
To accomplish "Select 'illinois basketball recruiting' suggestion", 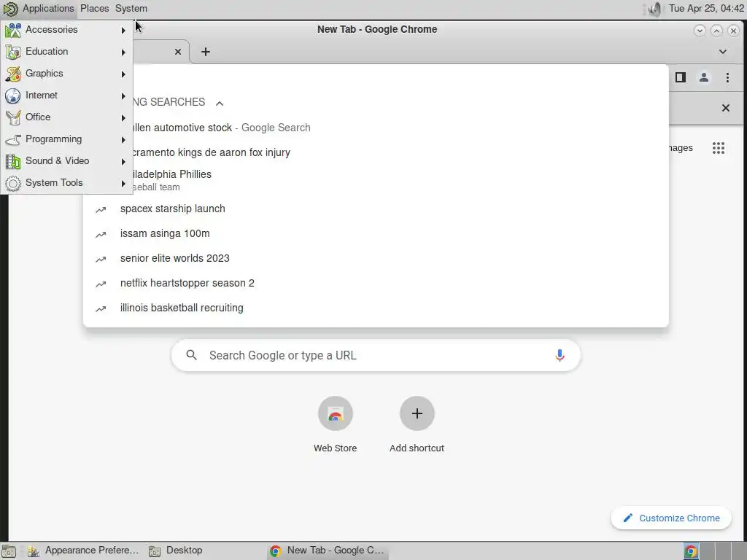I will [x=376, y=308].
